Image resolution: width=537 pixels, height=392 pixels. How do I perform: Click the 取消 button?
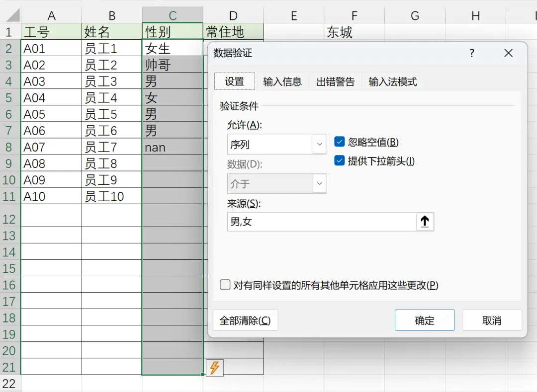pyautogui.click(x=492, y=320)
